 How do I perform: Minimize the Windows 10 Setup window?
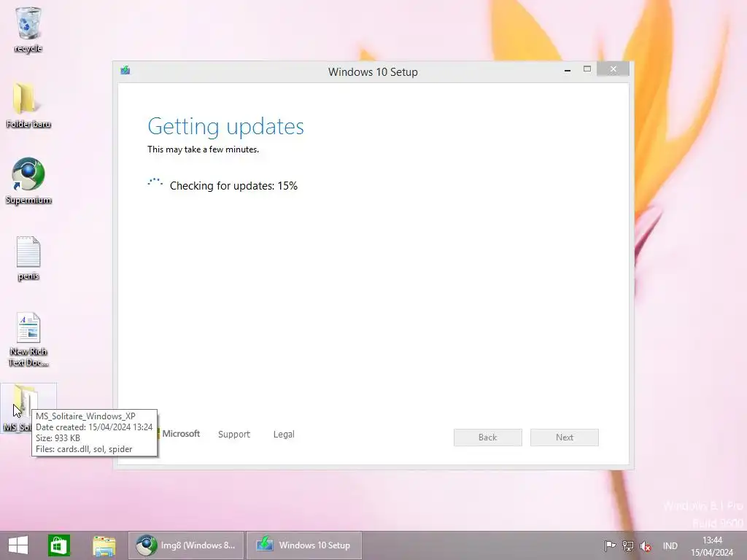pos(568,69)
